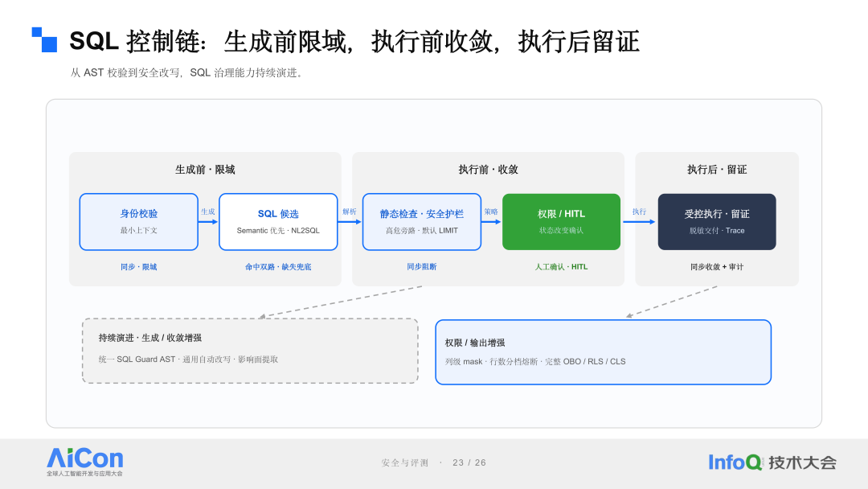Click the blue squares icon beside title

[44, 40]
